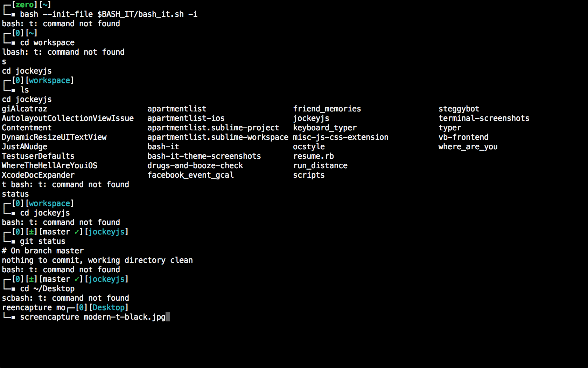Click the text cursor block after modern-t-black.jpg
This screenshot has height=368, width=588.
click(168, 317)
